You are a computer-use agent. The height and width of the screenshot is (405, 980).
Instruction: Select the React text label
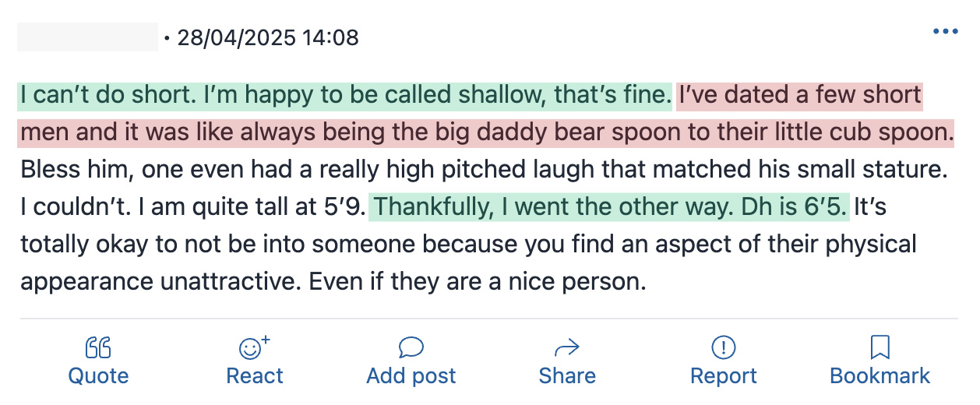coord(255,376)
